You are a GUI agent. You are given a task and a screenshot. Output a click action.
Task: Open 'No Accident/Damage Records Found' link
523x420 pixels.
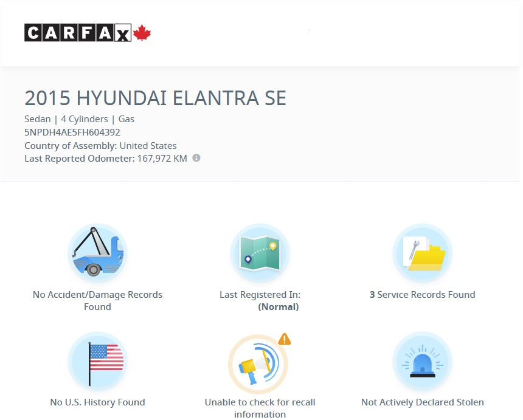tap(97, 300)
